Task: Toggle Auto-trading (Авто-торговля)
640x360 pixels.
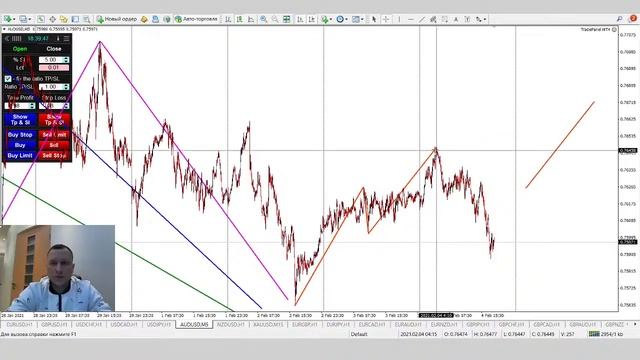Action: tap(197, 19)
